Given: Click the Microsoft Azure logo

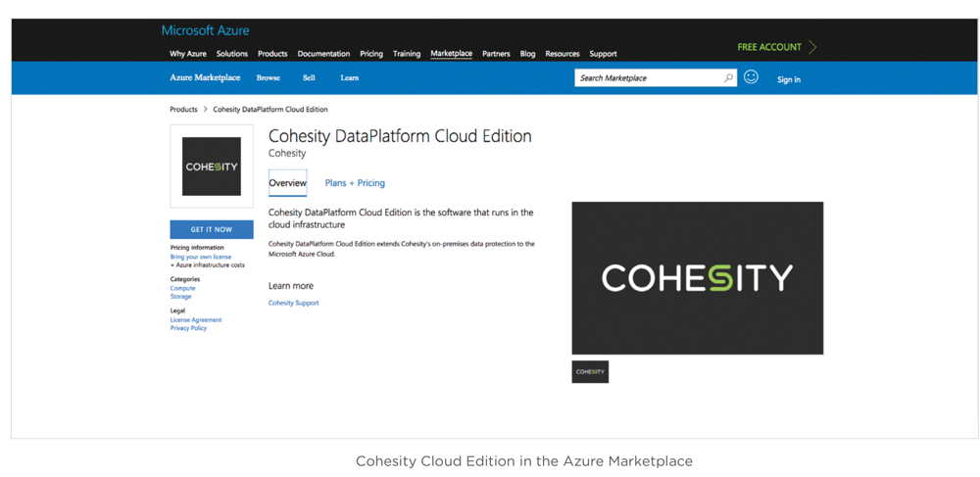Looking at the screenshot, I should pyautogui.click(x=205, y=31).
